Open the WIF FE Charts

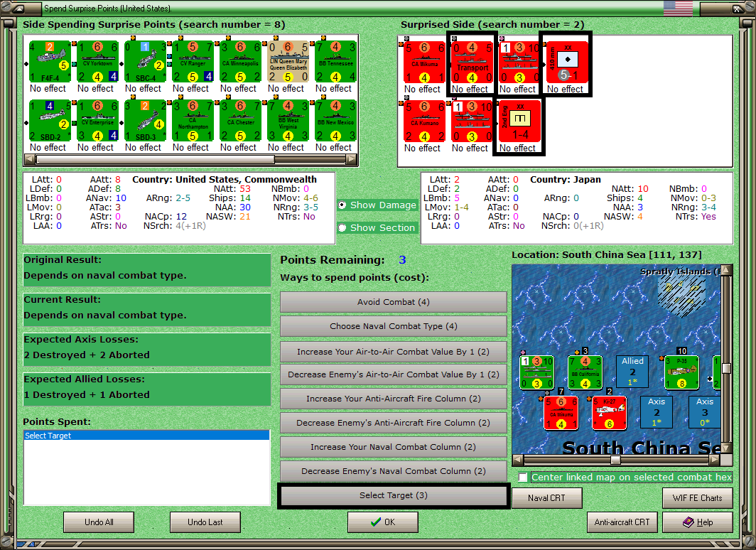(x=698, y=498)
